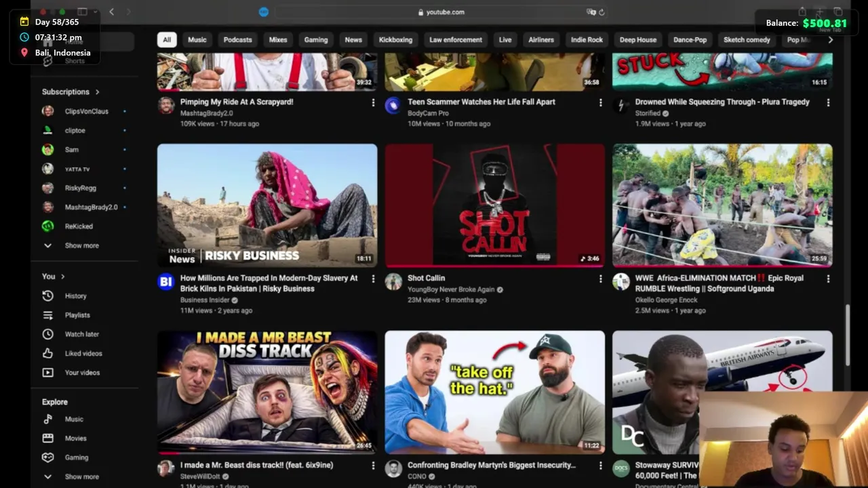Select the Deep House filter chip

(x=638, y=40)
